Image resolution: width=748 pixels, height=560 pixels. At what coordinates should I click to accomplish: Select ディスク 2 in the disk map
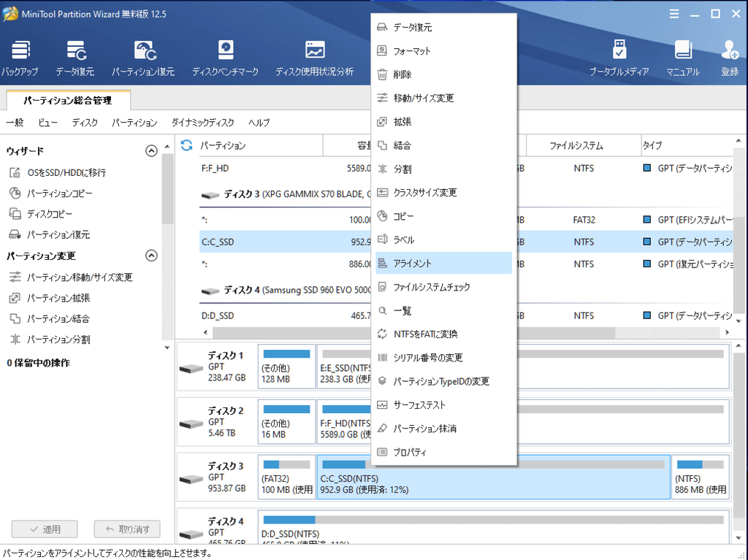coord(216,422)
